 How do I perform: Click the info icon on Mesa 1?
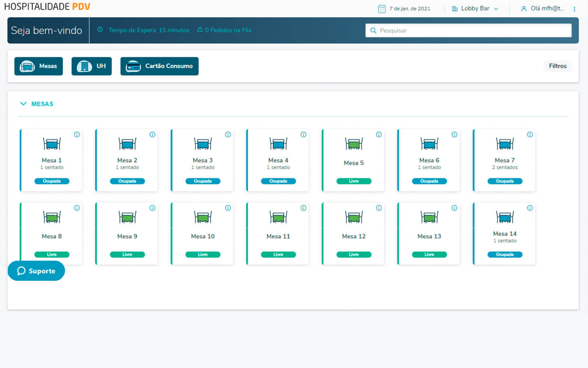coord(77,135)
